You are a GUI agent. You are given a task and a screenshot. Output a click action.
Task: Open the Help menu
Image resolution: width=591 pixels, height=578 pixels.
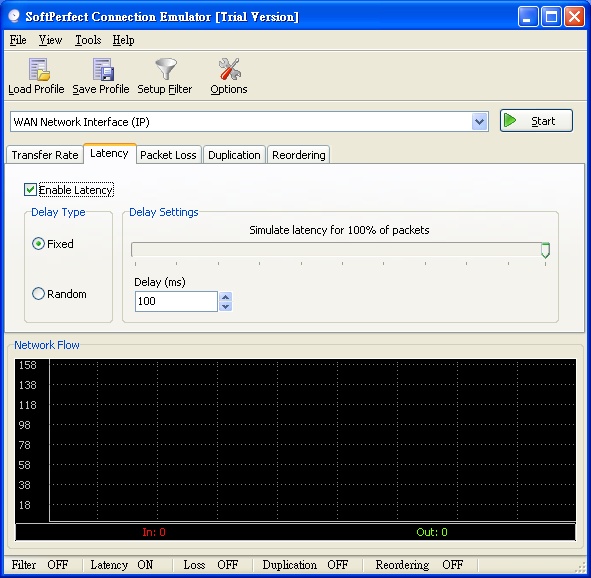coord(123,40)
